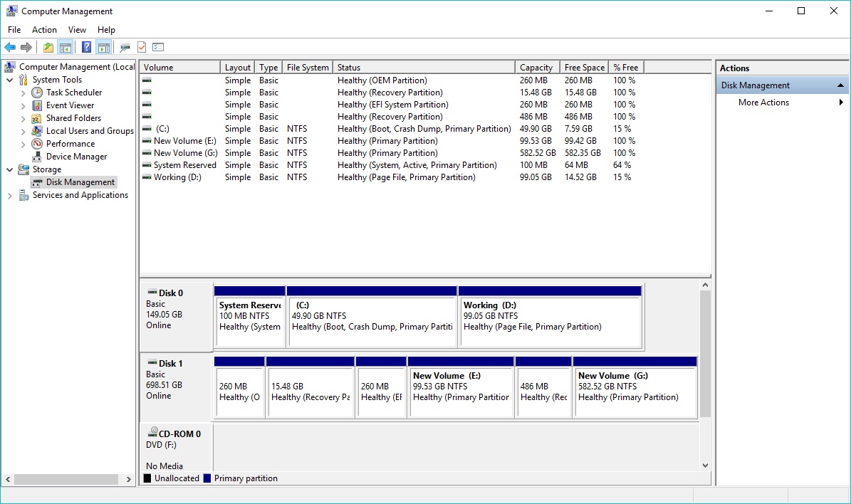This screenshot has height=504, width=851.
Task: Expand the Services and Applications node
Action: coord(9,194)
